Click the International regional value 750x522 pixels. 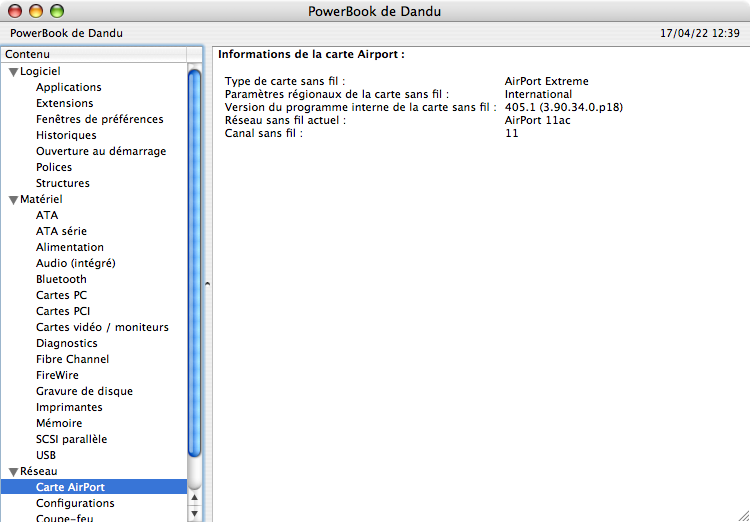(538, 94)
